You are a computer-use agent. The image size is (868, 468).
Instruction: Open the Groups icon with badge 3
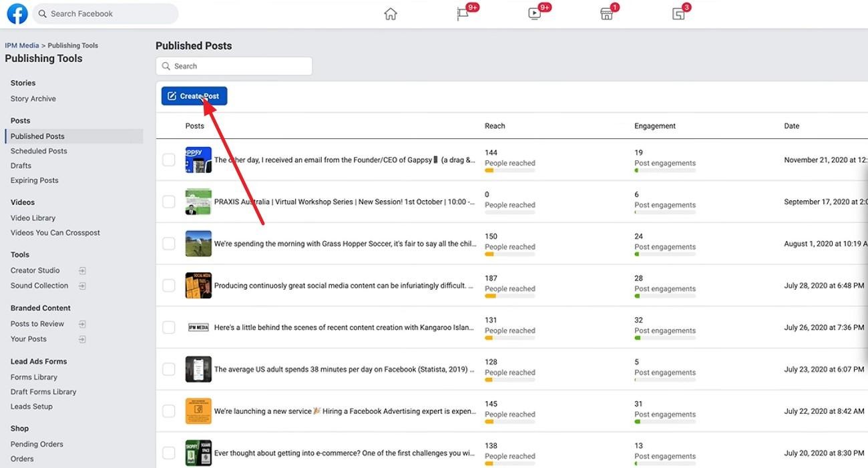(678, 14)
